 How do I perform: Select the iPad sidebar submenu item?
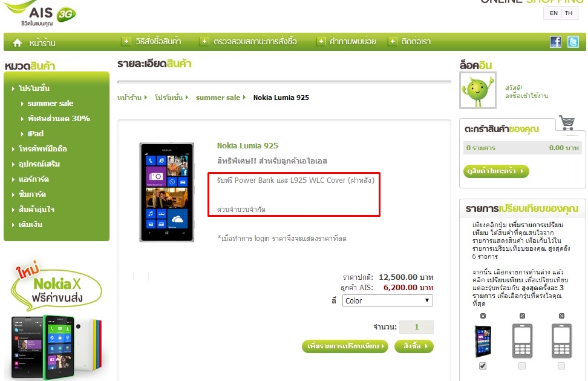tap(35, 134)
